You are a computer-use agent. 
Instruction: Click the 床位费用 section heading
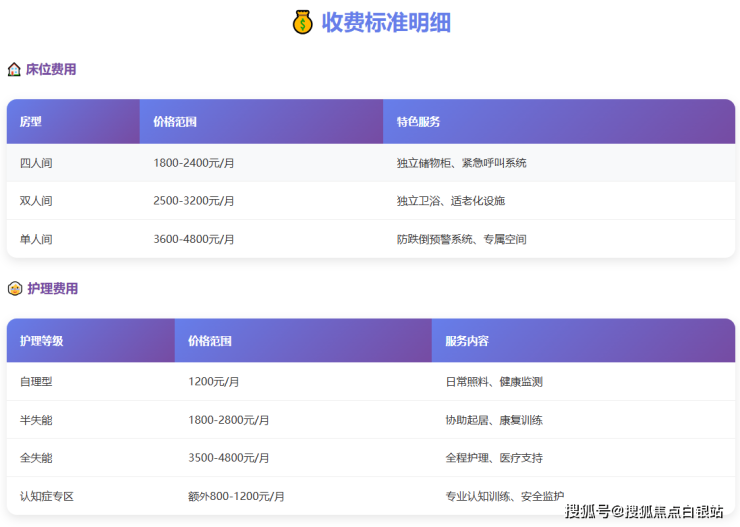coord(51,70)
